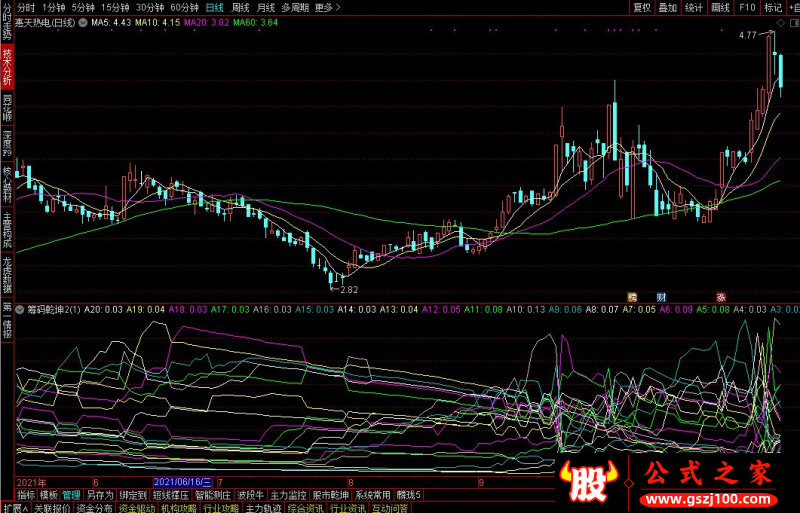Expand main chart indicator dropdown next to 惠天热电
The image size is (800, 513).
pyautogui.click(x=83, y=23)
